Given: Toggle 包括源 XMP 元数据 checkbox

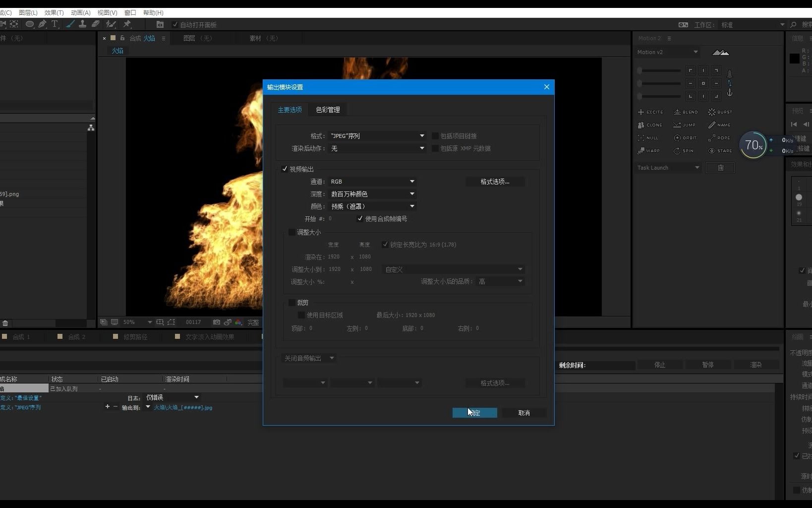Looking at the screenshot, I should (435, 148).
